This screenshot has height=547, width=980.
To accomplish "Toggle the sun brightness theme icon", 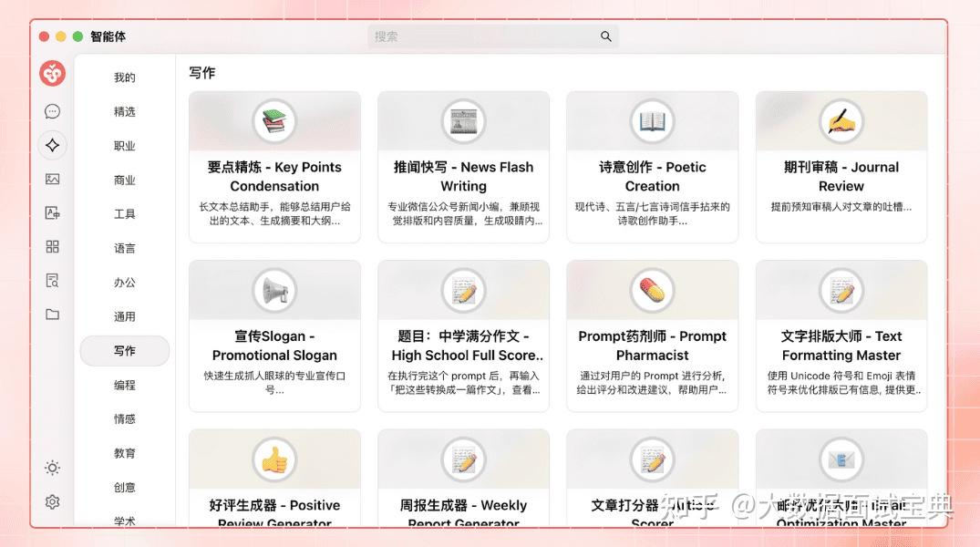I will [x=53, y=468].
